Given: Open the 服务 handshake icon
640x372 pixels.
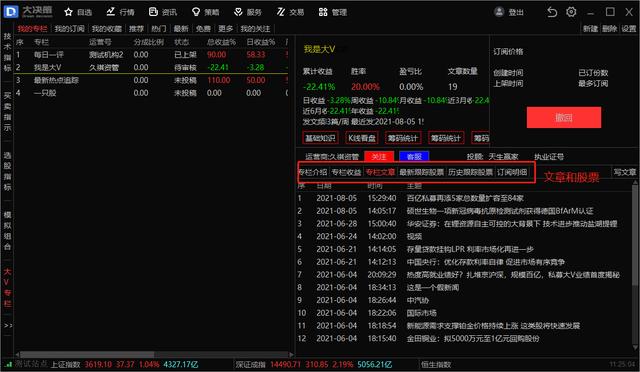Looking at the screenshot, I should 238,12.
